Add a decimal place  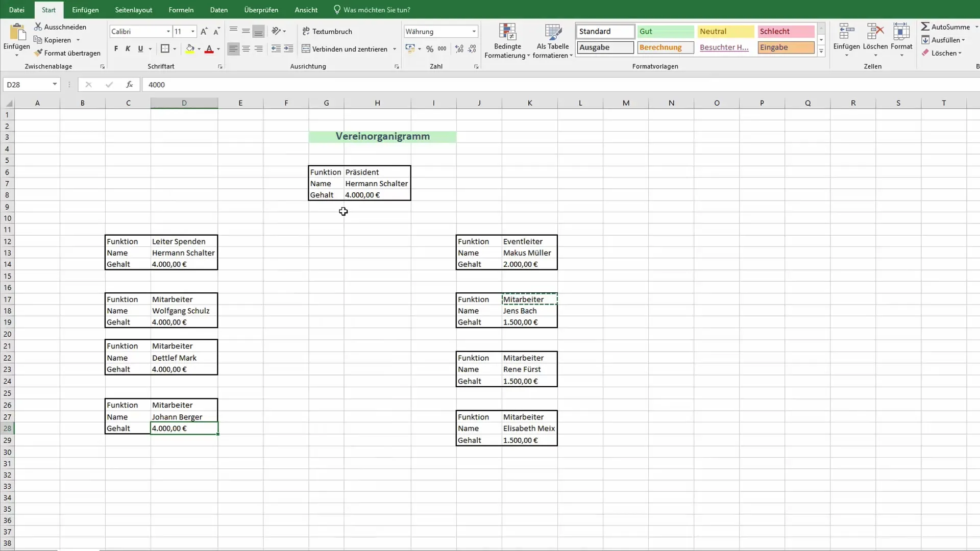(459, 49)
